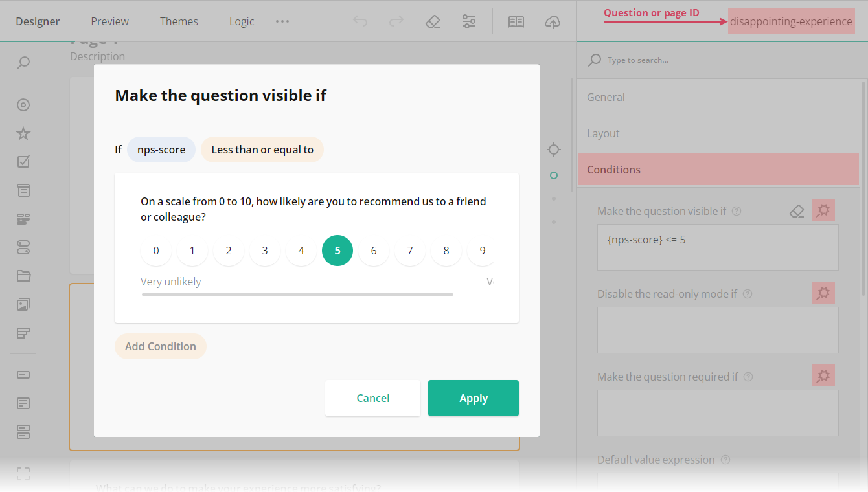868x492 pixels.
Task: Apply the visibility condition
Action: pyautogui.click(x=474, y=398)
